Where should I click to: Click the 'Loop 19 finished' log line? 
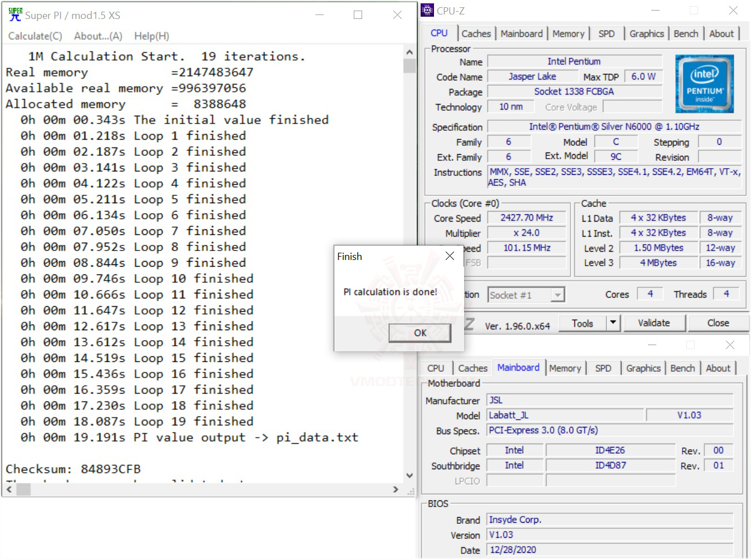click(137, 421)
